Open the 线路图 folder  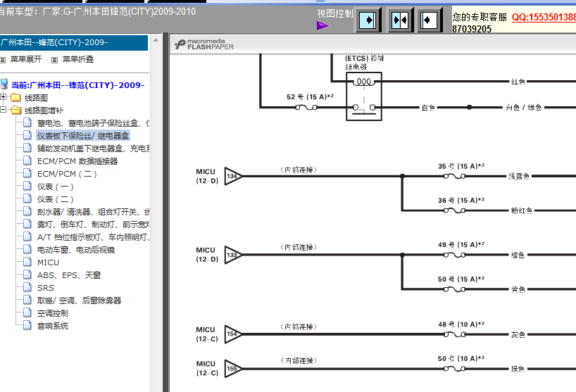(36, 98)
